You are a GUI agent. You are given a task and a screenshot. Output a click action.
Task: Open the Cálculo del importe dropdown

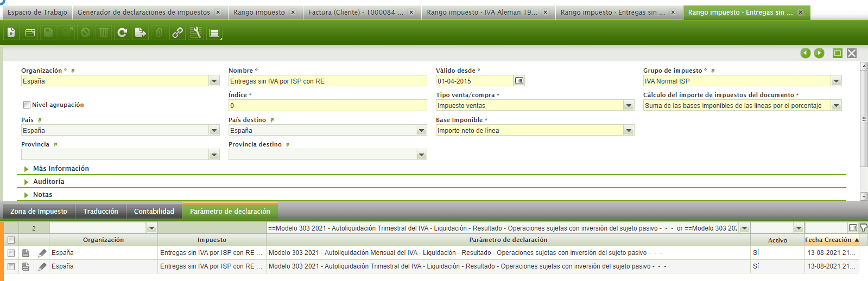[x=836, y=105]
